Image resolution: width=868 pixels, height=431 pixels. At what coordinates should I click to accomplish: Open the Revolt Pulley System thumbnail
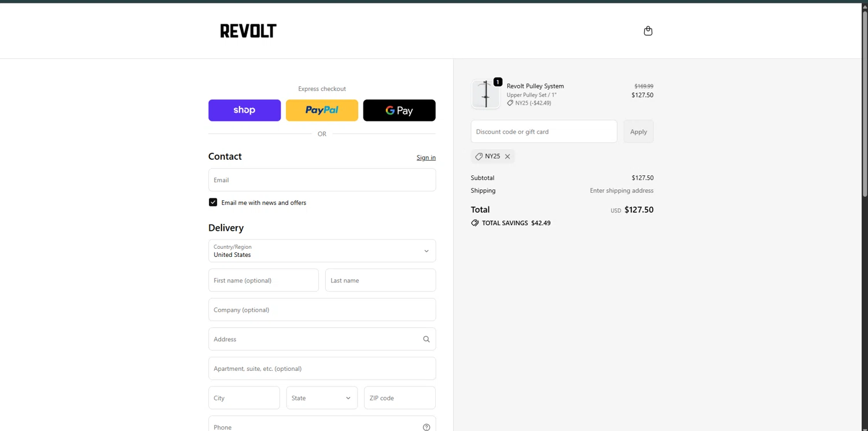pyautogui.click(x=486, y=94)
